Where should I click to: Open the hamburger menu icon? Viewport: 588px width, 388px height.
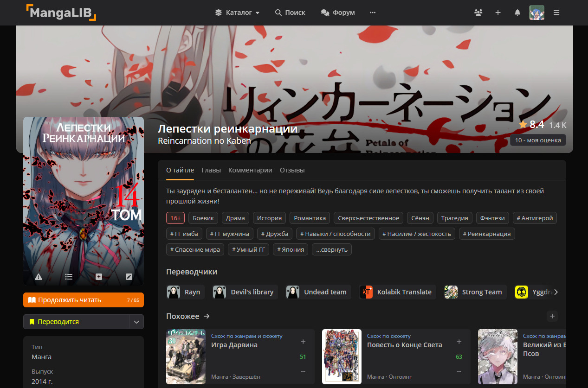[x=556, y=13]
